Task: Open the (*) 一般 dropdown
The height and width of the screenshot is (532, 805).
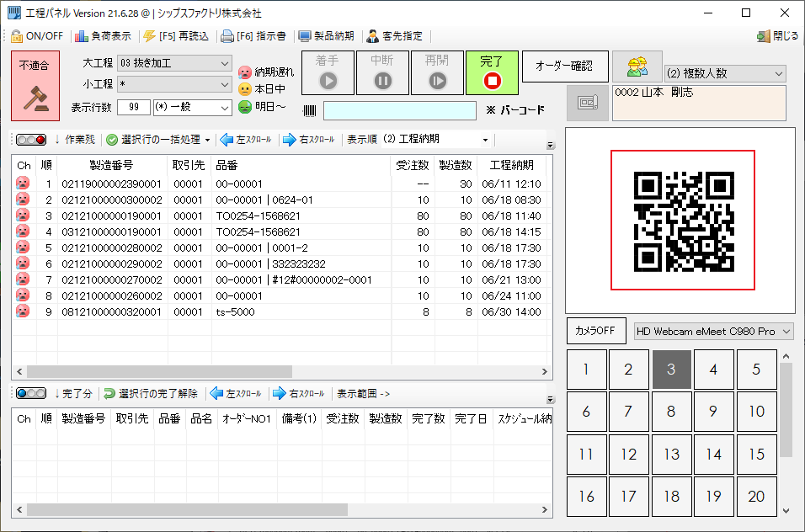Action: pyautogui.click(x=193, y=107)
